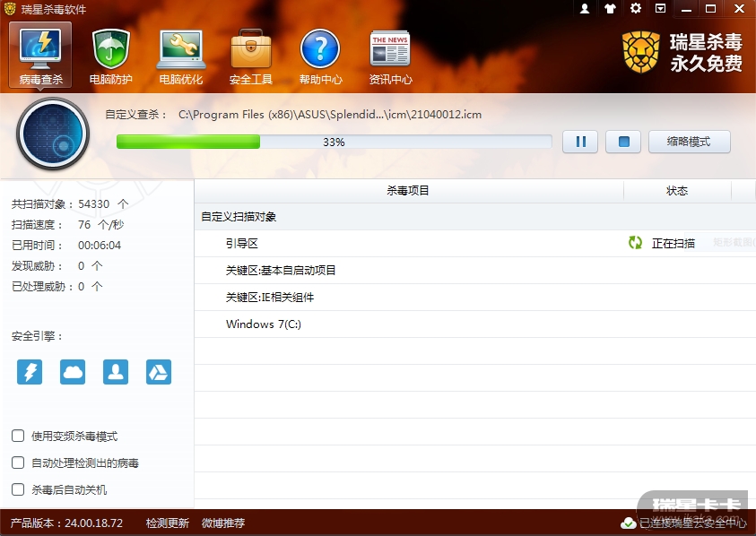Select 关键区:IE相关组件 row

coord(475,298)
